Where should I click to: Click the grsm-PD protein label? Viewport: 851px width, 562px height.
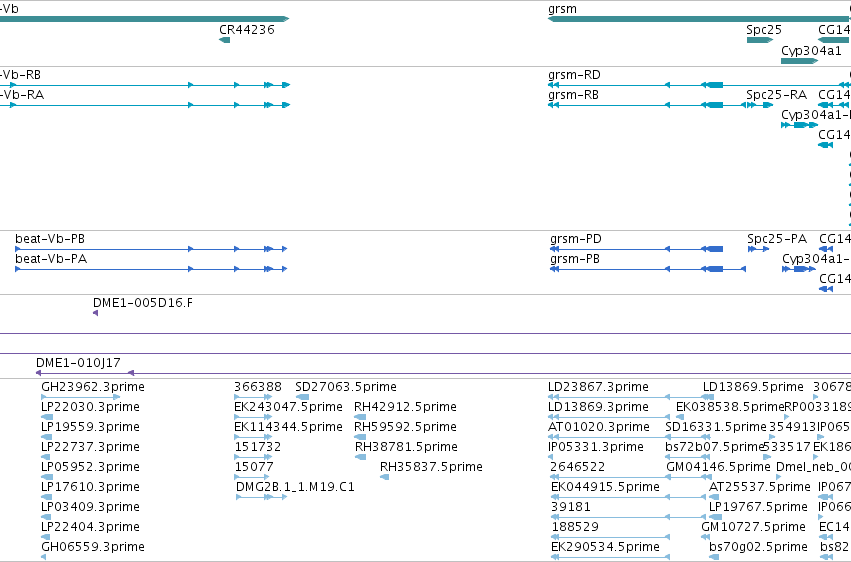[x=575, y=239]
